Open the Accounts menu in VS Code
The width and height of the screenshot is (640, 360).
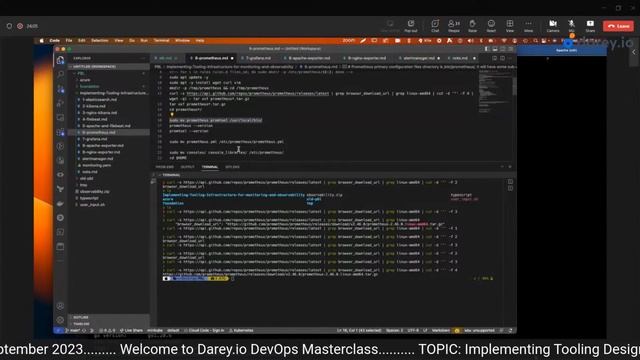click(x=60, y=306)
